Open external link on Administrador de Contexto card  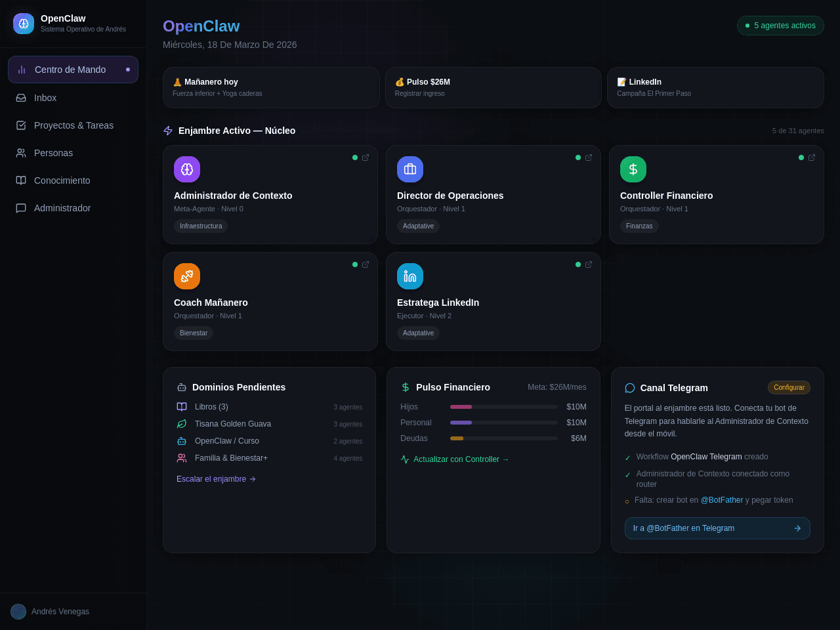366,157
